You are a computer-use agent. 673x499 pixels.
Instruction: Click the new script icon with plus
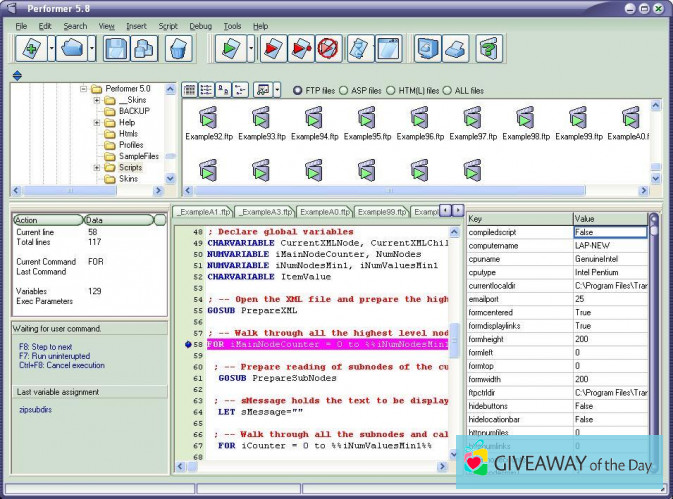point(29,48)
